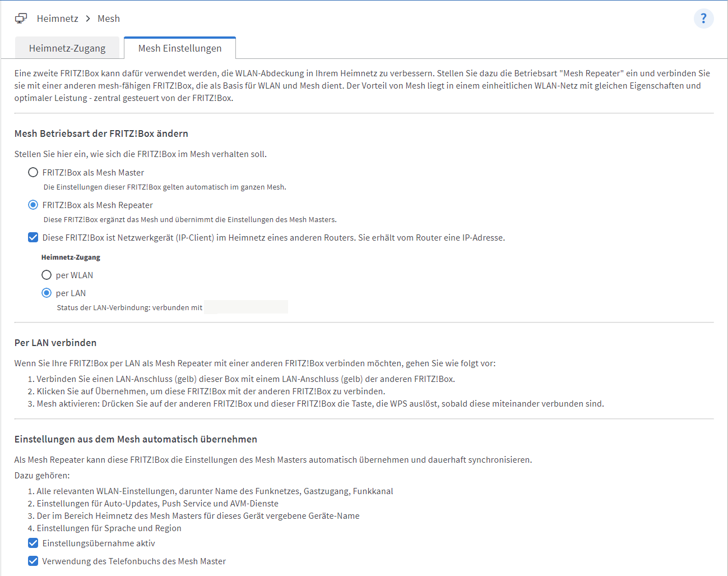Click hint 'Diese FRITZ!Box ergänzt das Mesh'
This screenshot has height=576, width=728.
pyautogui.click(x=190, y=220)
